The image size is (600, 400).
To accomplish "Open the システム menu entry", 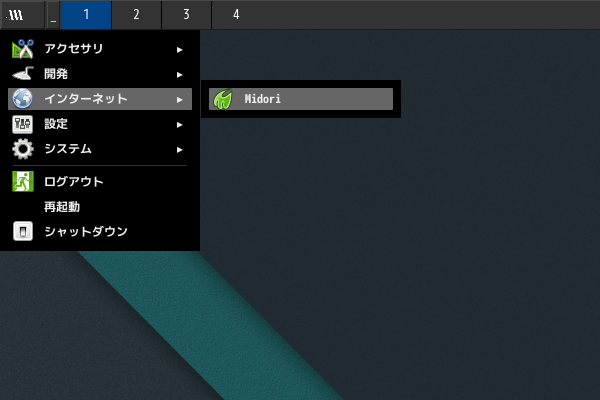I will tap(100, 149).
